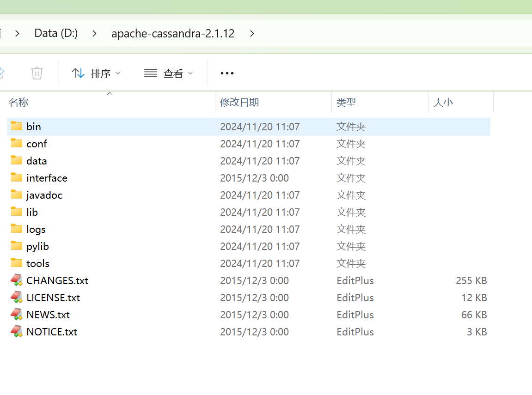Click the interface folder date 2015/12/3 0:00
This screenshot has height=395, width=532.
click(255, 178)
